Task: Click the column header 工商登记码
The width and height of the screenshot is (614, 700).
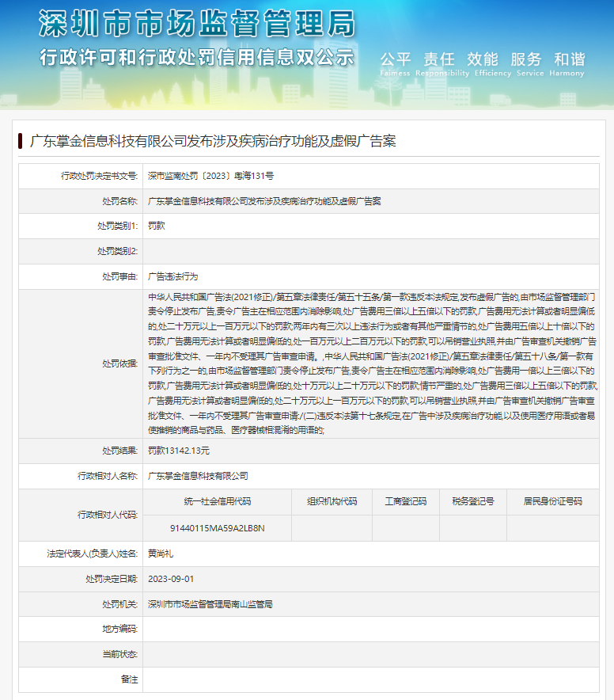Action: coord(406,502)
